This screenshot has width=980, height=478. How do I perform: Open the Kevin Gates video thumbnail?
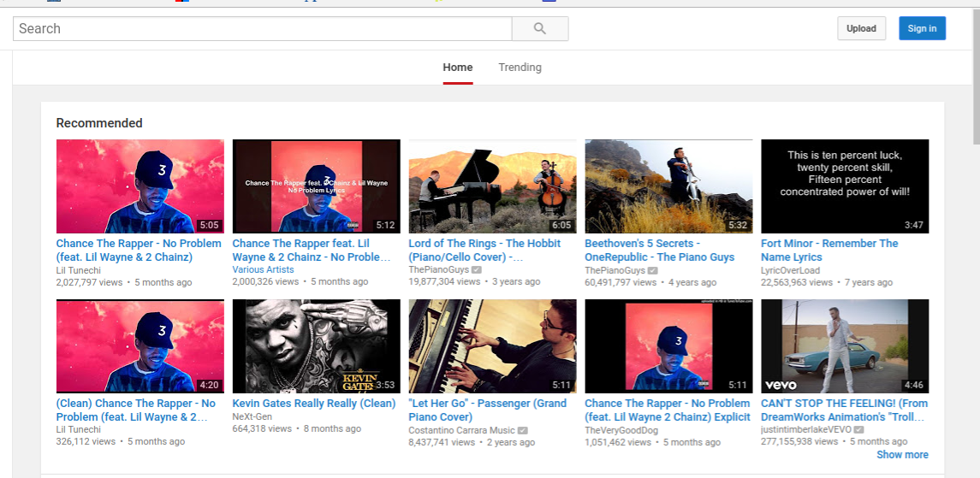(316, 346)
